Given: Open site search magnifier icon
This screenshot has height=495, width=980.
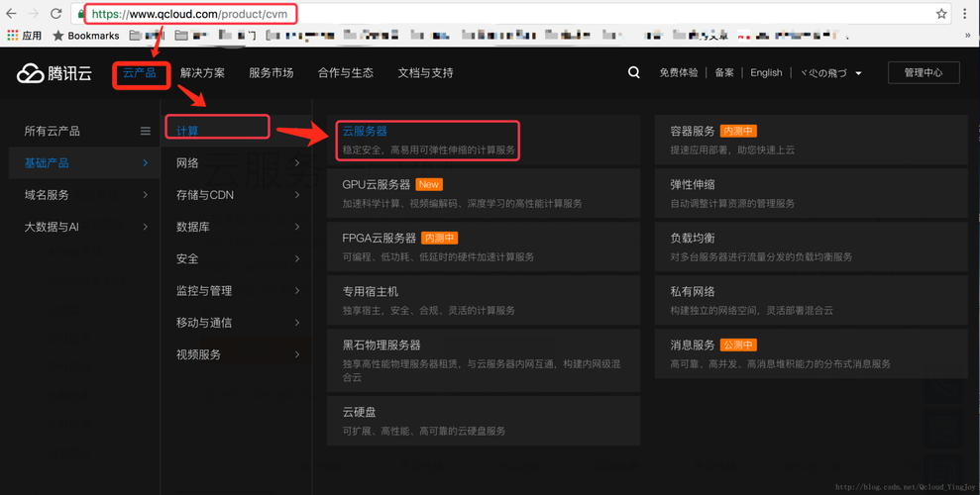Looking at the screenshot, I should 634,73.
